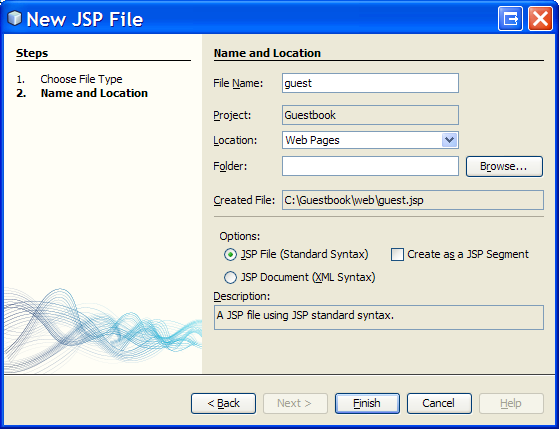Click the Project field showing Guestbook
Image resolution: width=559 pixels, height=429 pixels.
(x=370, y=115)
